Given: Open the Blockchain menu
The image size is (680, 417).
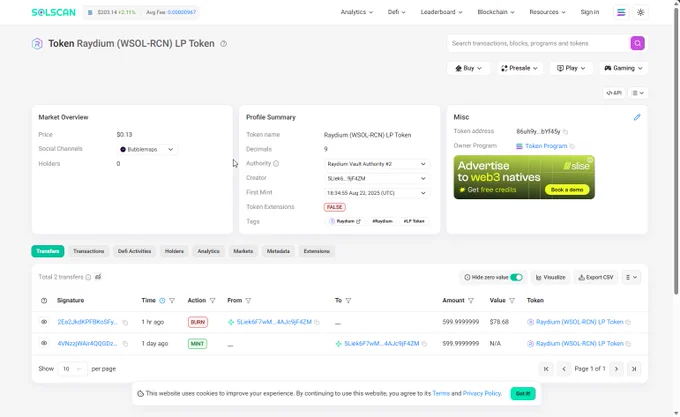Looking at the screenshot, I should [496, 12].
